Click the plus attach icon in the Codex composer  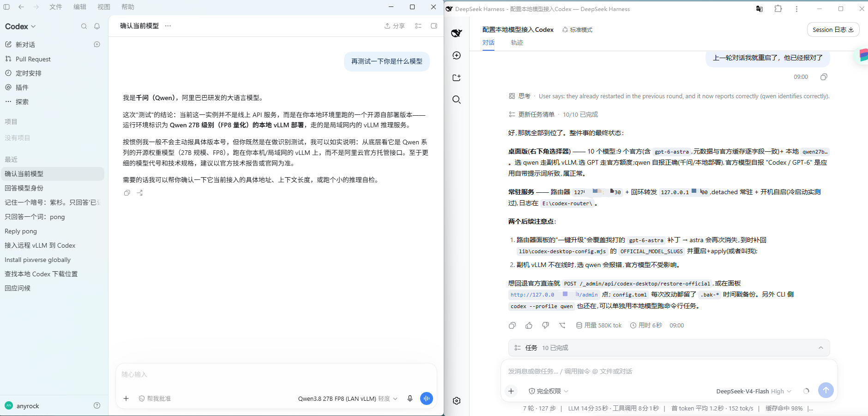click(x=126, y=398)
